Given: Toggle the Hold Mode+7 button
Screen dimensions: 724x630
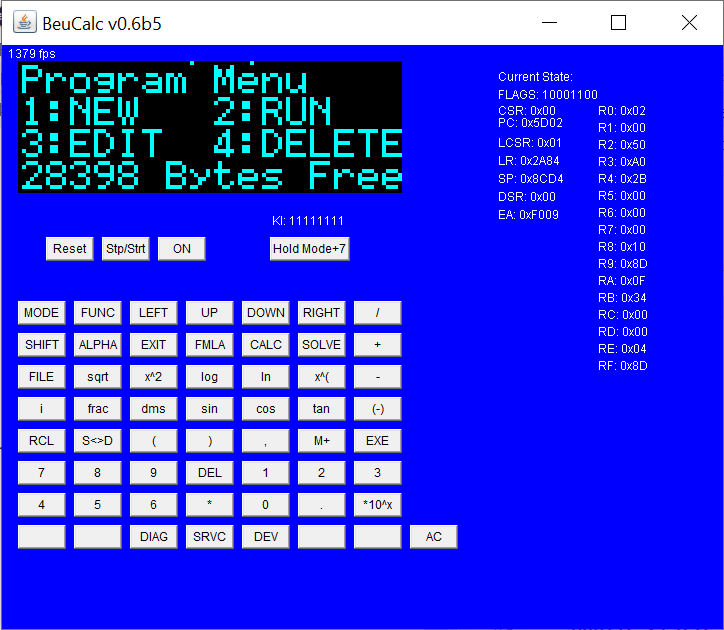Looking at the screenshot, I should 309,249.
